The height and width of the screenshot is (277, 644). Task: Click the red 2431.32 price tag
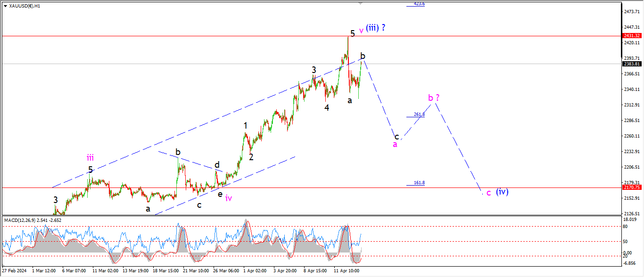click(x=632, y=36)
